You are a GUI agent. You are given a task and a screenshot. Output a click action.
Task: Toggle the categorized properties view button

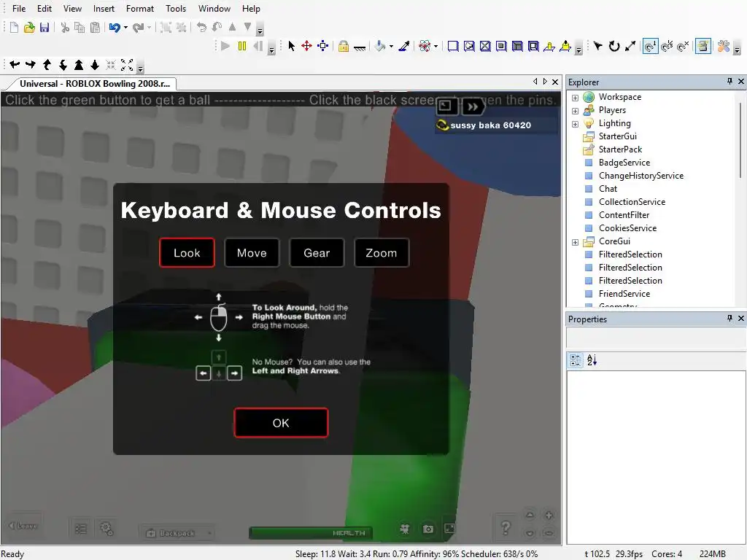click(576, 360)
